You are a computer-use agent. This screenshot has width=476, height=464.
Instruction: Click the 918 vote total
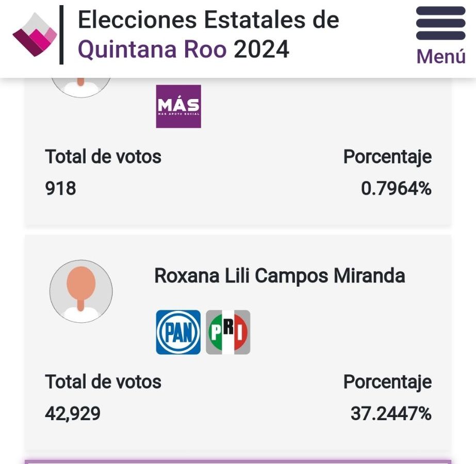coord(60,188)
